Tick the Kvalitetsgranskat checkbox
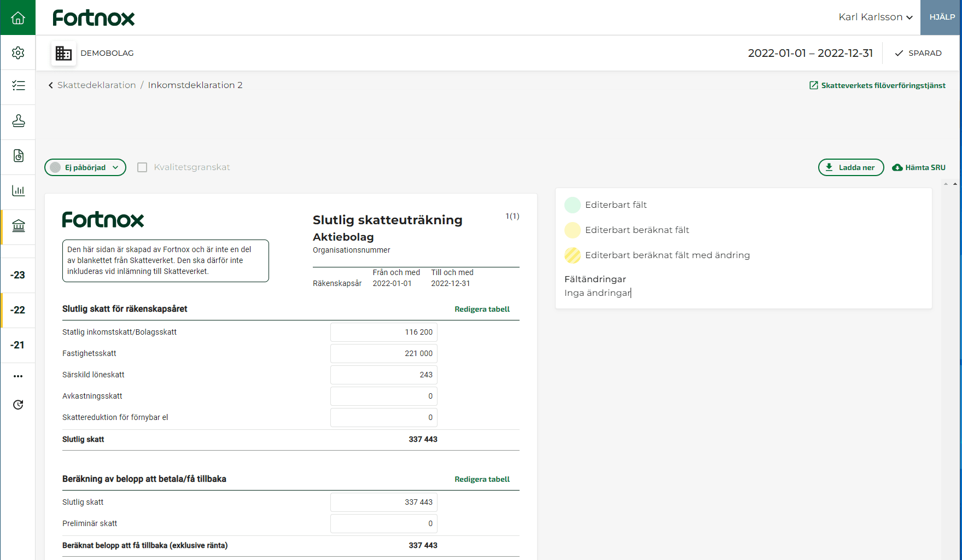The width and height of the screenshot is (962, 560). point(142,167)
